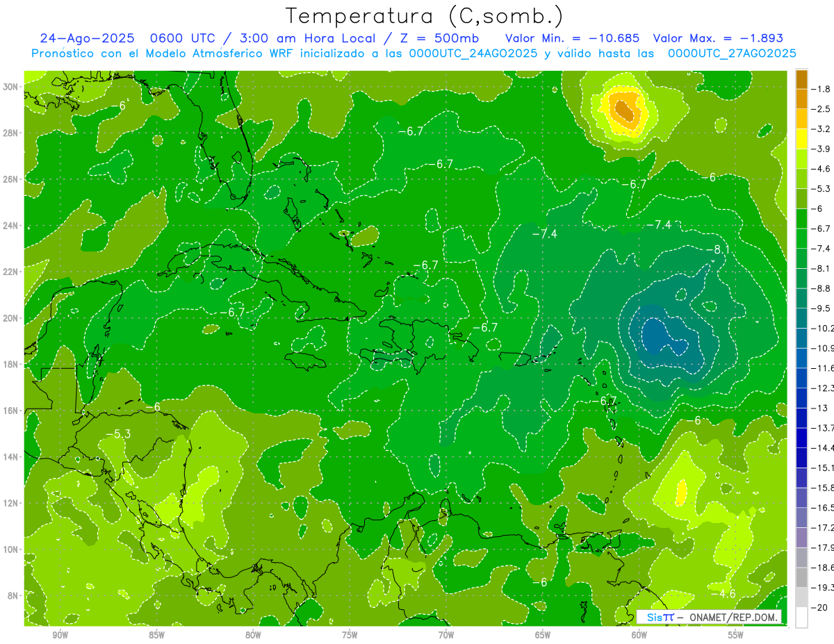Click the '-18.6' color scale value
The height and width of the screenshot is (644, 834).
point(822,568)
